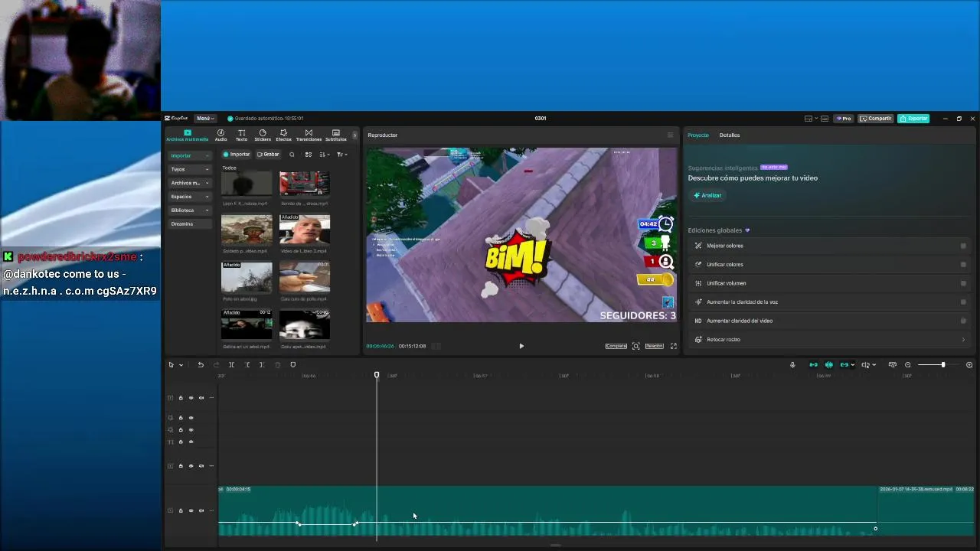
Task: Expand the Archivos m... sidebar section
Action: coord(190,183)
